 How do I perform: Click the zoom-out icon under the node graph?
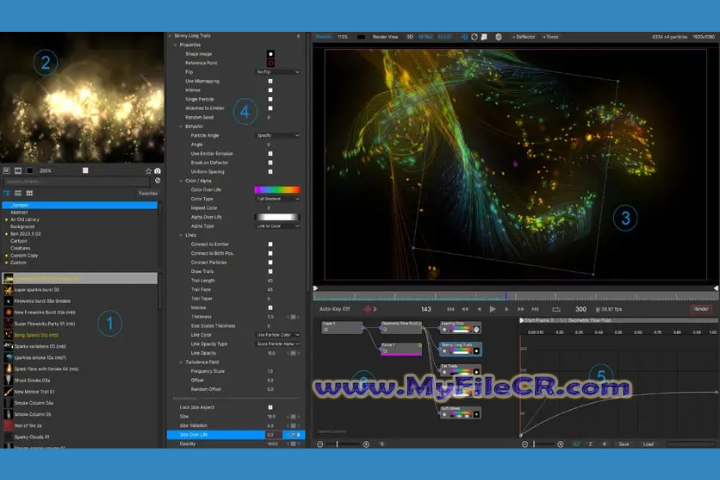pyautogui.click(x=320, y=444)
